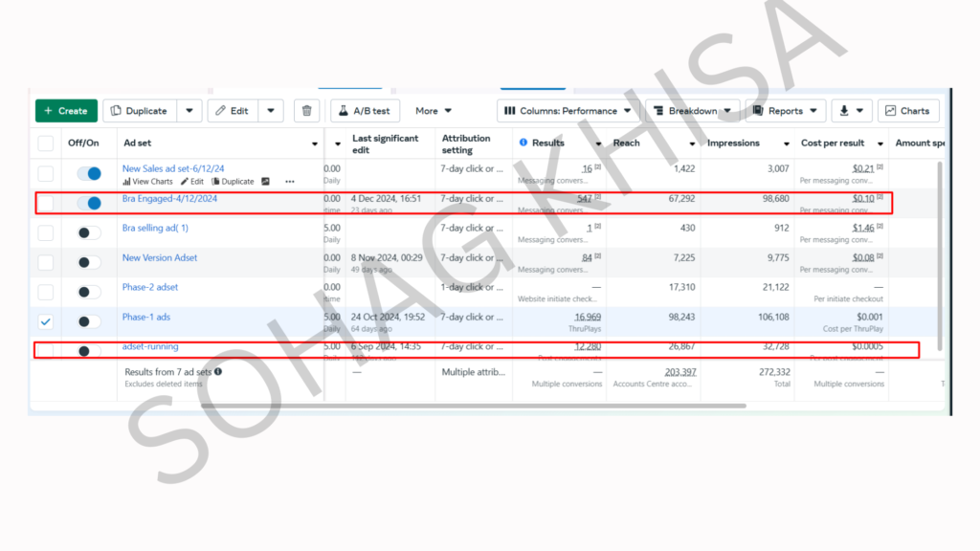Open Ad set column header dropdown

(x=314, y=143)
